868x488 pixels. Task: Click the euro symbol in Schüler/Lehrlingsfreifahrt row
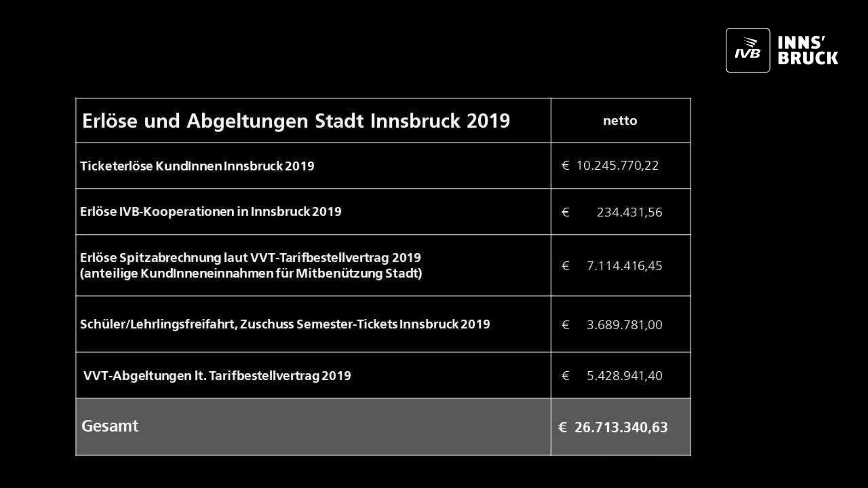click(x=565, y=324)
